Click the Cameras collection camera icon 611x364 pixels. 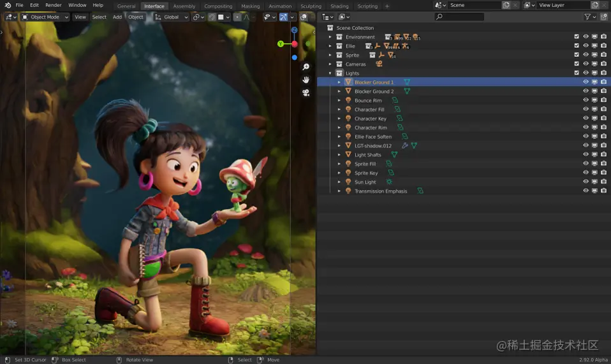tap(379, 64)
